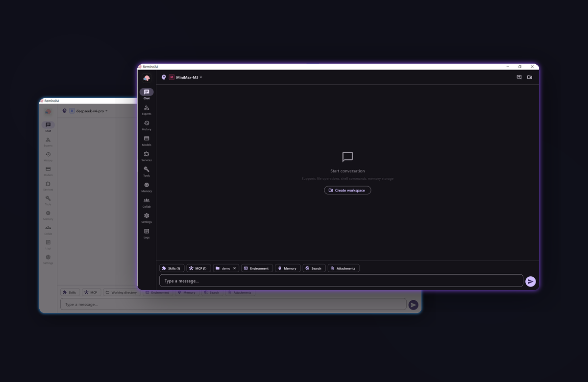
Task: Toggle the Memory chip above message box
Action: pyautogui.click(x=288, y=268)
